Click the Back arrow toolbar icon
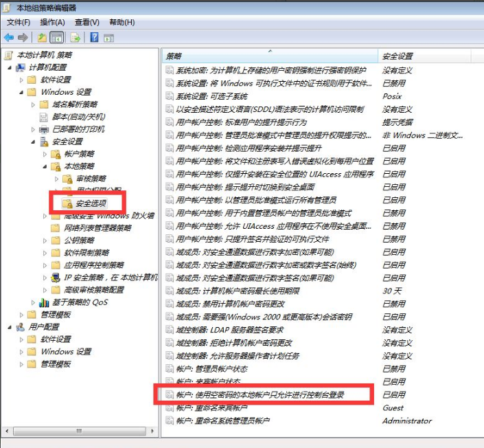 click(x=9, y=37)
